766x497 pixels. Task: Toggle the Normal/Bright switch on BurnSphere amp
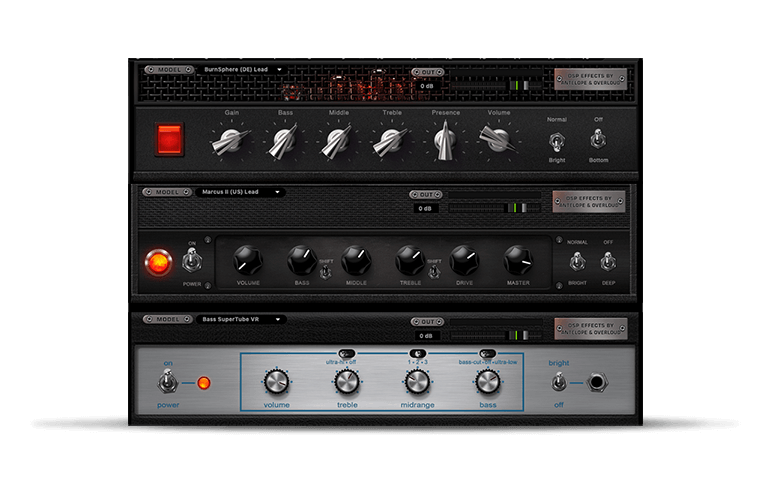[x=556, y=140]
